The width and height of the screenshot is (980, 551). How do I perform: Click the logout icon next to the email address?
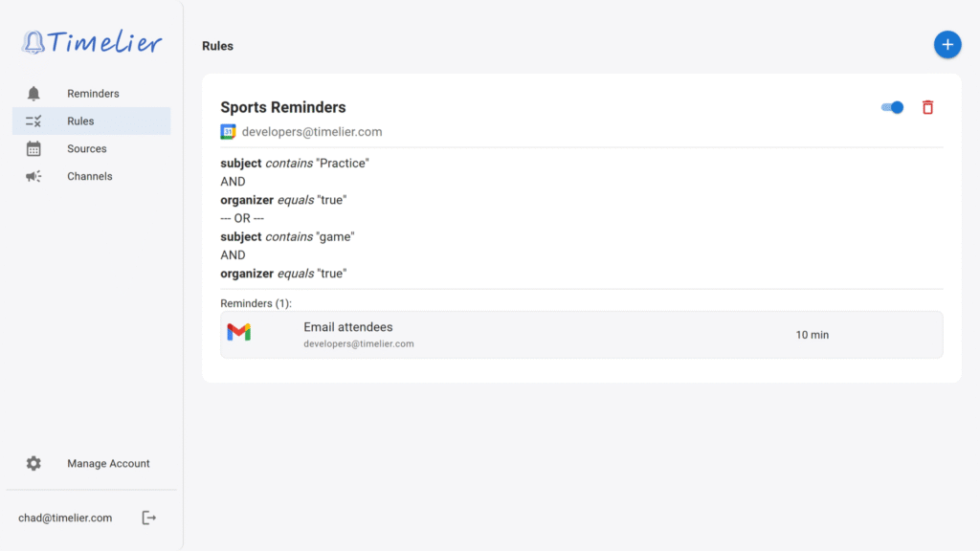point(148,518)
